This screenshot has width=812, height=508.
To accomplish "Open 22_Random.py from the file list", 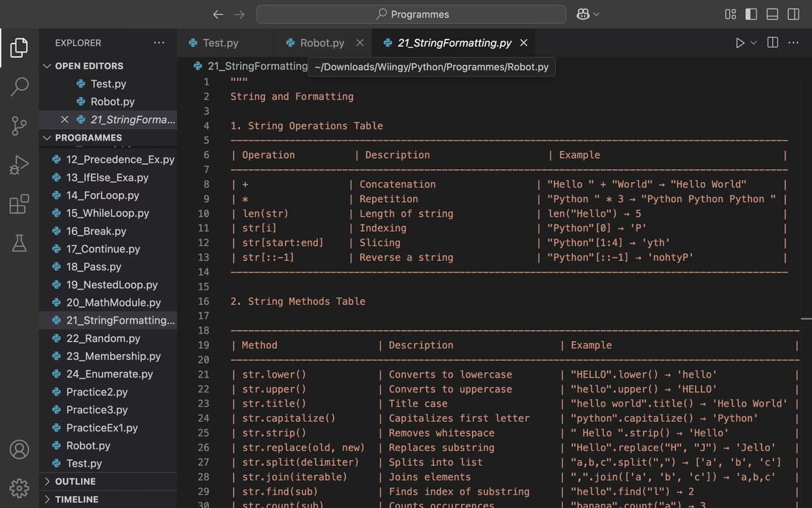I will click(x=103, y=338).
